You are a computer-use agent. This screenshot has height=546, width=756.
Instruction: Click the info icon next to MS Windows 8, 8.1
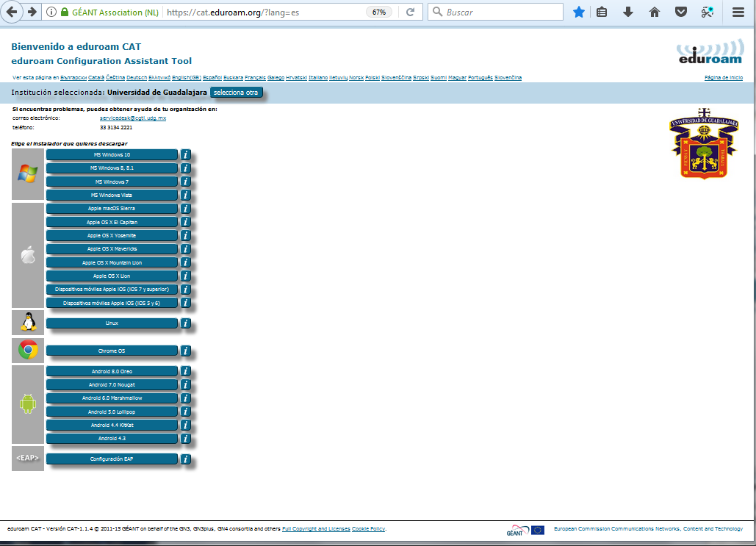(x=186, y=168)
